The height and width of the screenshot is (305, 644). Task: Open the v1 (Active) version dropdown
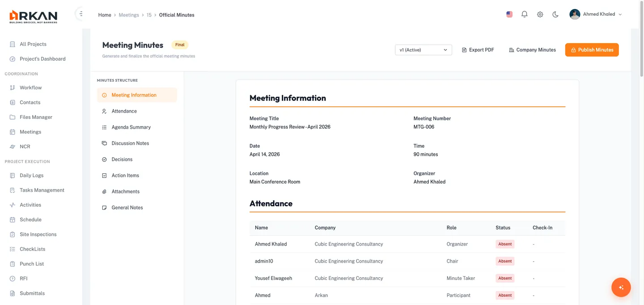point(423,50)
